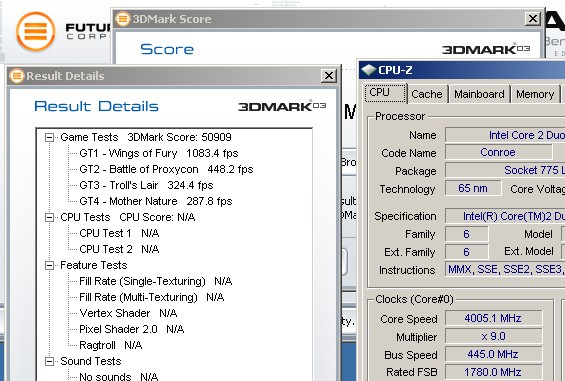Click the x 9.0 multiplier value

coord(494,336)
